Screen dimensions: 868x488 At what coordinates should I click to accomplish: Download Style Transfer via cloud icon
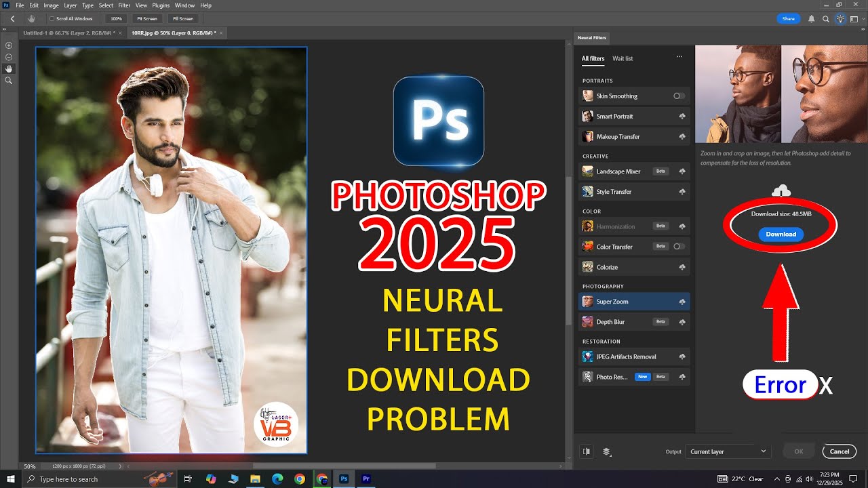pos(682,192)
